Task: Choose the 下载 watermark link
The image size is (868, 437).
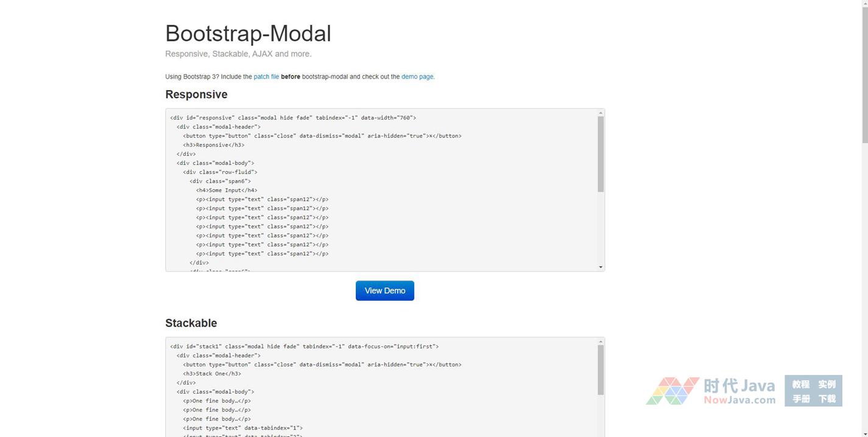Action: (x=827, y=399)
